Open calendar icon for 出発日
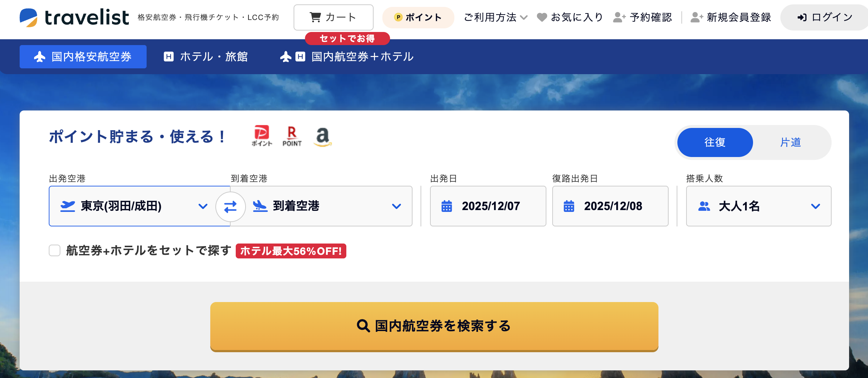 pyautogui.click(x=447, y=206)
